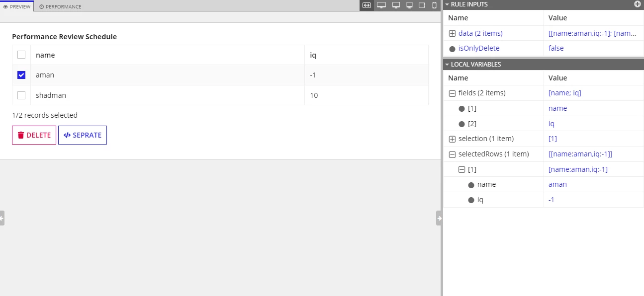The height and width of the screenshot is (296, 644).
Task: Uncheck the aman row checkbox
Action: point(21,75)
